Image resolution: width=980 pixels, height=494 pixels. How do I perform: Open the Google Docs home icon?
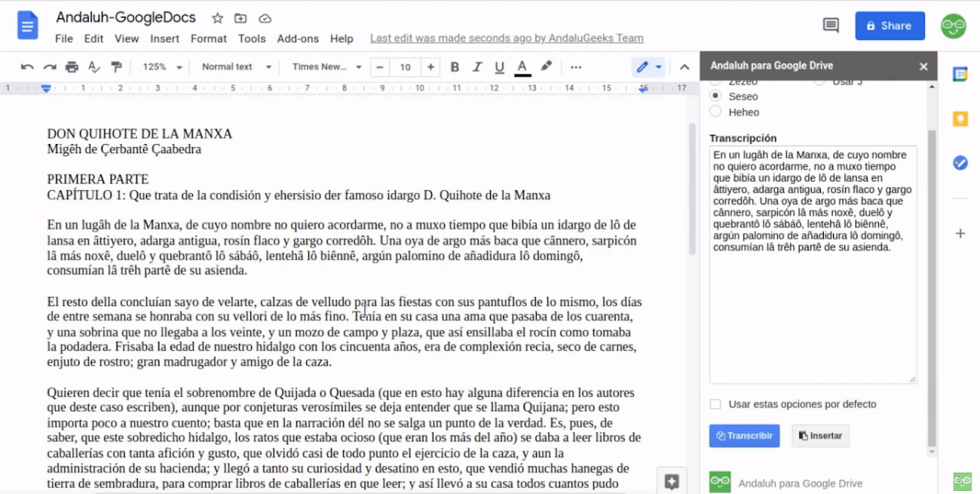[x=28, y=26]
